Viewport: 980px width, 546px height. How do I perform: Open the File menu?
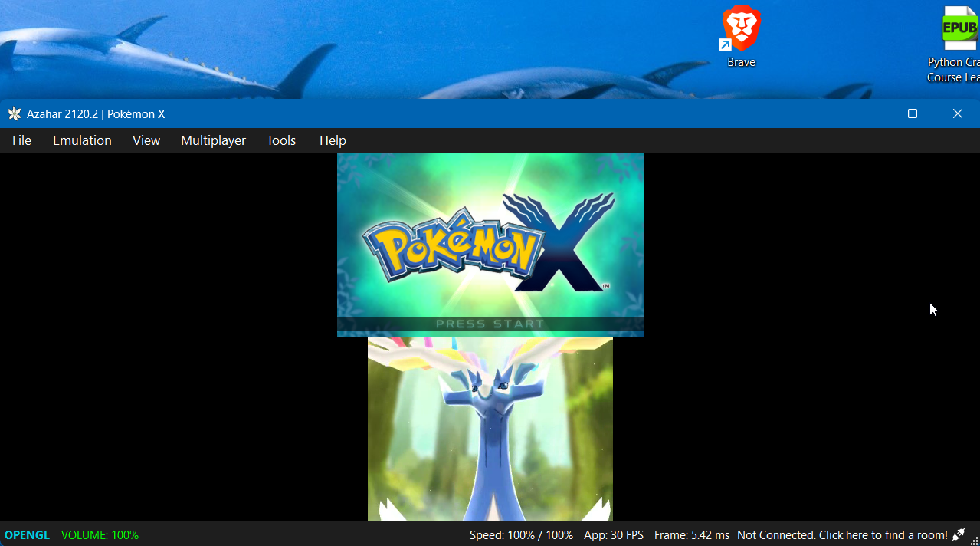pos(21,140)
